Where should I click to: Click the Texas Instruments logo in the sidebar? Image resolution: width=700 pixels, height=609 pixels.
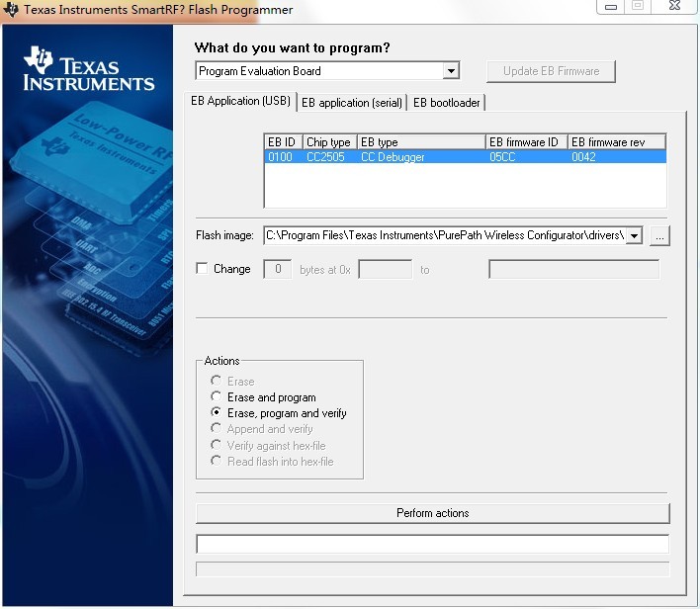89,69
